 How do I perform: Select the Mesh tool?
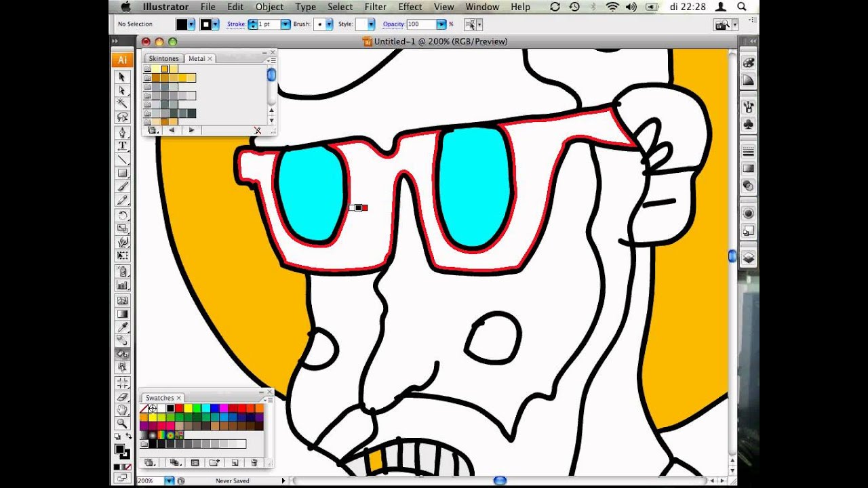(x=123, y=300)
